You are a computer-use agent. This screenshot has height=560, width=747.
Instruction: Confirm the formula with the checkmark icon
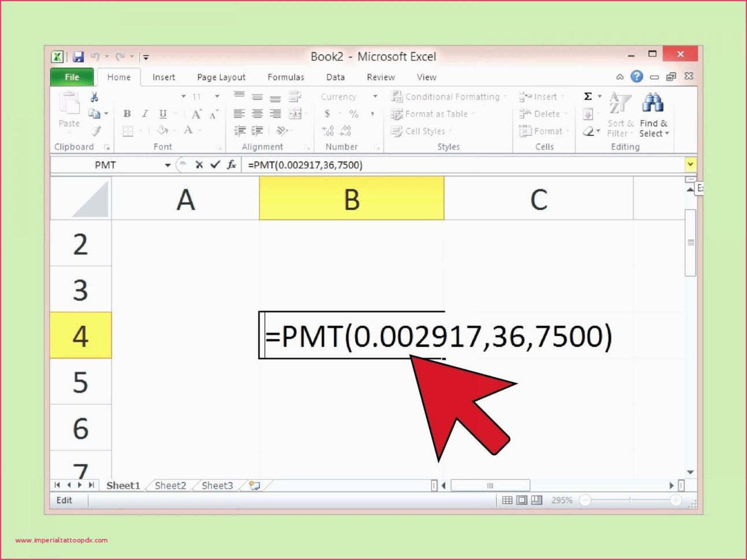(x=215, y=165)
